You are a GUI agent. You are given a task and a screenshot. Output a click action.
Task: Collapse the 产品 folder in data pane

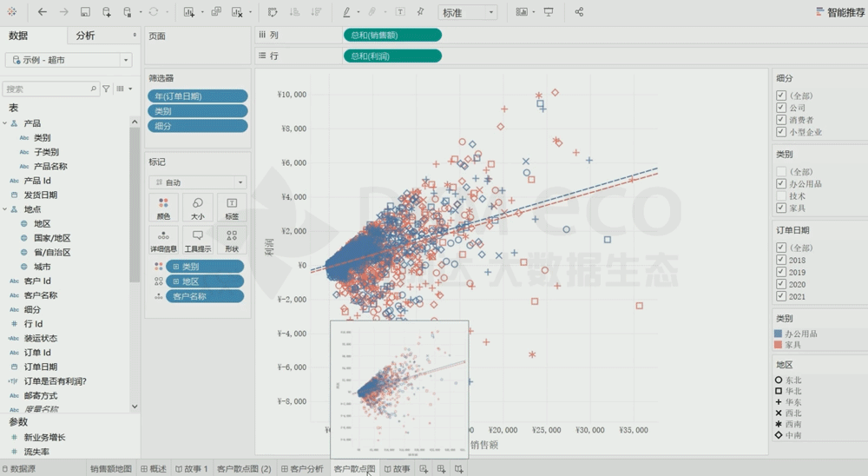coord(6,123)
